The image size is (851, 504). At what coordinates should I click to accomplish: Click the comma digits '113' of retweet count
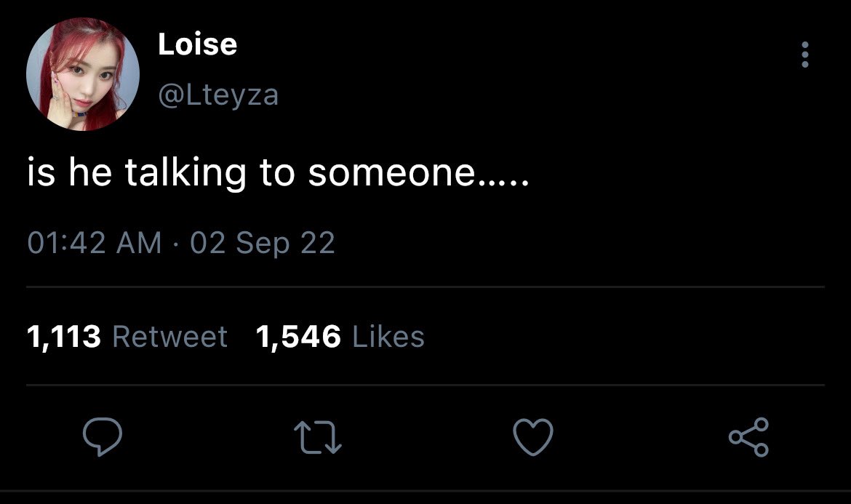[73, 336]
